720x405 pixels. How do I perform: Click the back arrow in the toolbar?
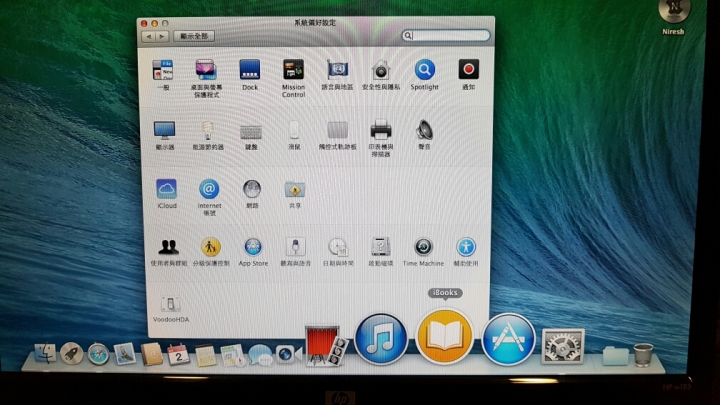tap(149, 36)
